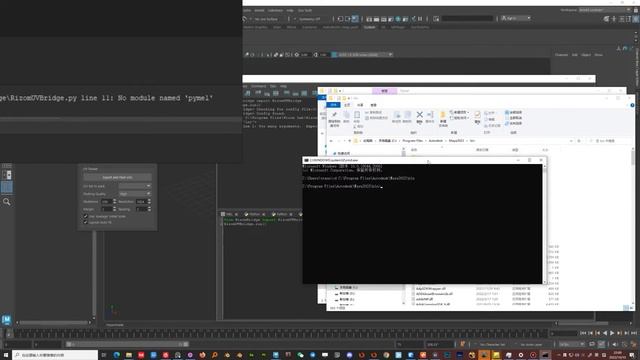Open UV Set to pack dropdown

(135, 186)
